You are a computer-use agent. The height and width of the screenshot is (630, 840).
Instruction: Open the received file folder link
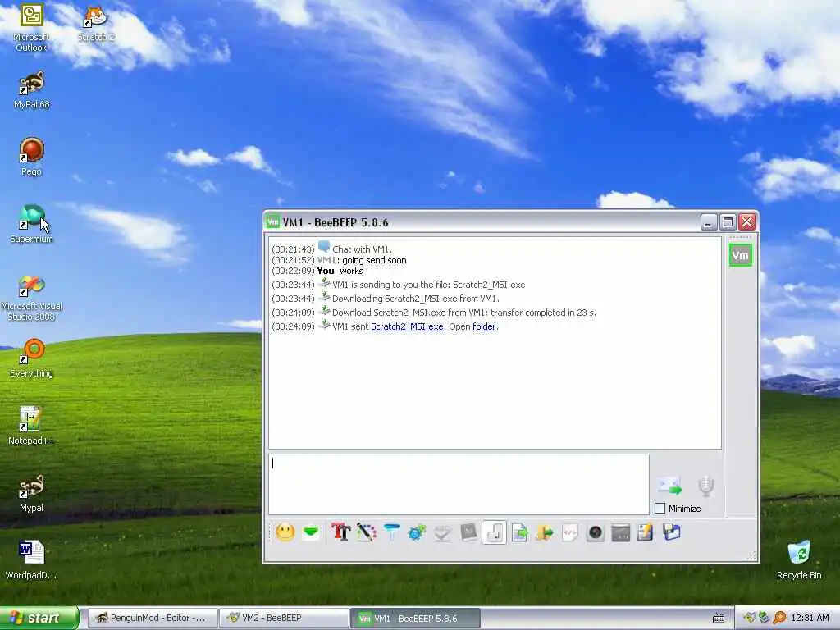[x=484, y=326]
